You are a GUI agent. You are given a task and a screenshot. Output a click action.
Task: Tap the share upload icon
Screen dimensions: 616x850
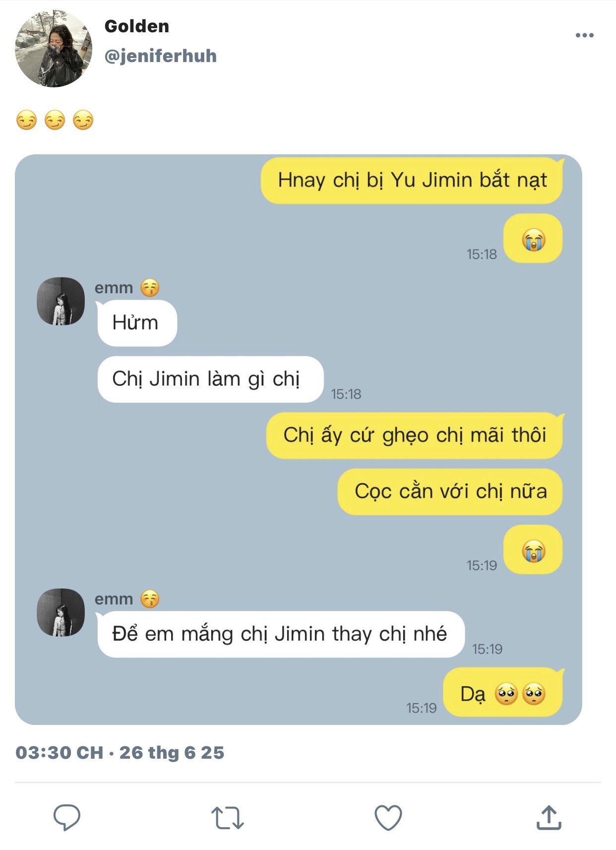point(549,817)
